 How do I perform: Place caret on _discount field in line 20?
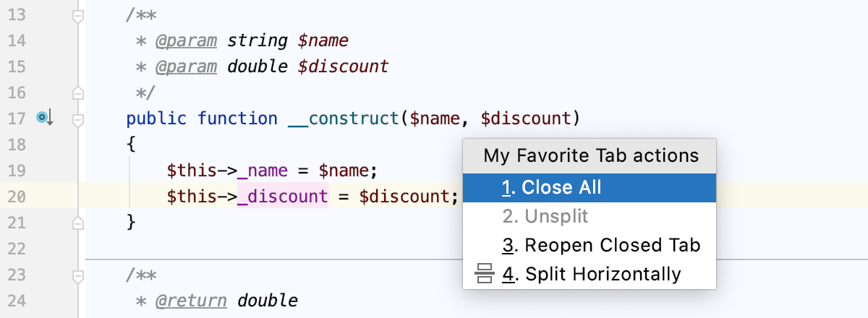click(283, 196)
